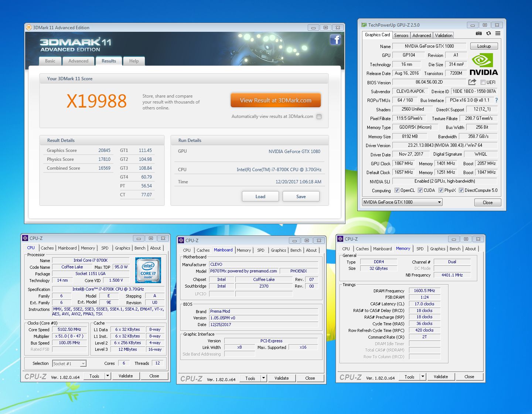Click the Multiplier x 51.0 value
This screenshot has width=532, height=414.
pyautogui.click(x=69, y=336)
